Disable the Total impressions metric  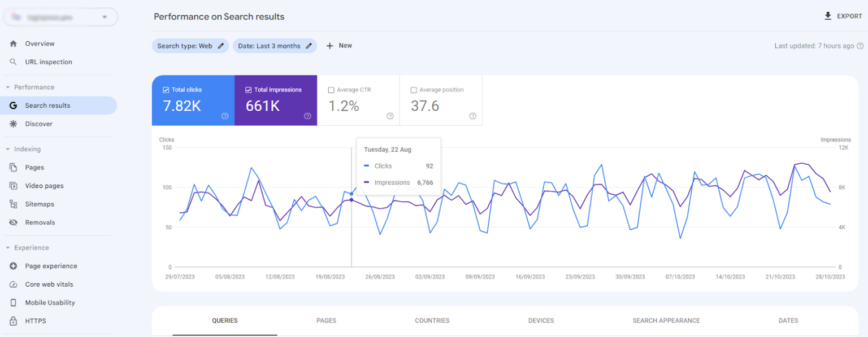point(248,89)
